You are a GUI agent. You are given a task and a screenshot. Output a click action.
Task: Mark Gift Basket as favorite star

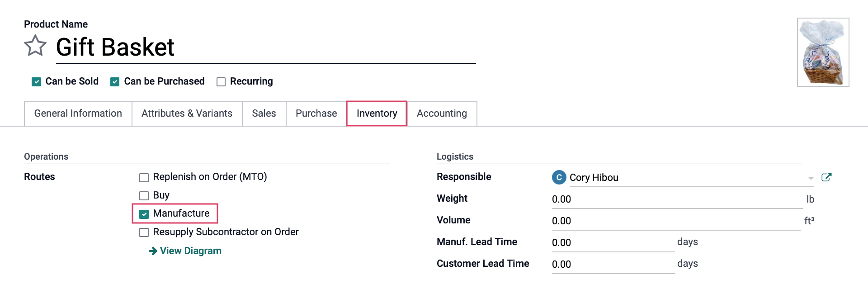click(35, 46)
